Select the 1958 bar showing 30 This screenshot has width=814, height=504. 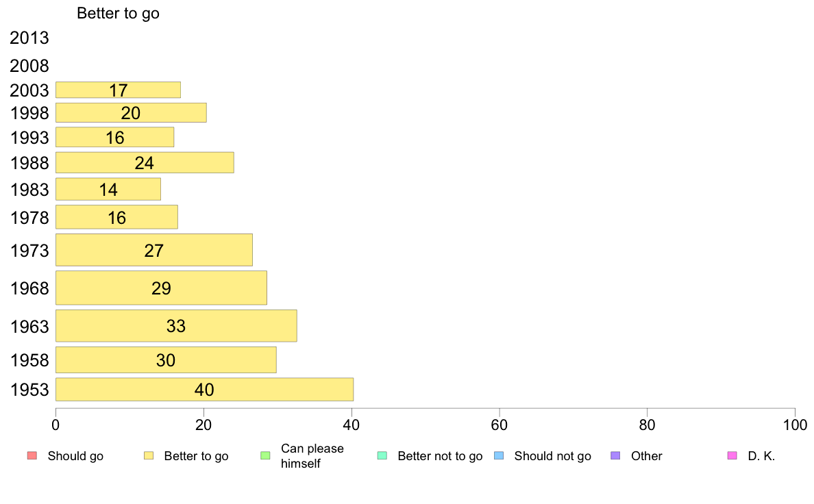(166, 360)
